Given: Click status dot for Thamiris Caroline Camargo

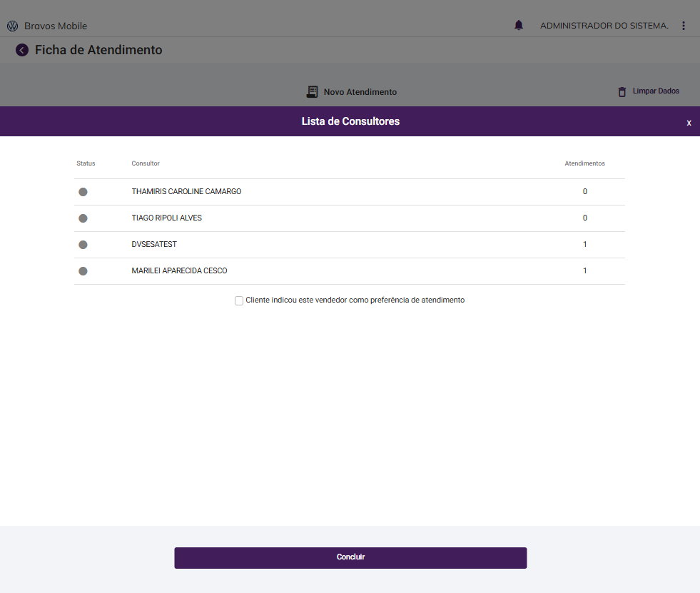Looking at the screenshot, I should point(83,192).
